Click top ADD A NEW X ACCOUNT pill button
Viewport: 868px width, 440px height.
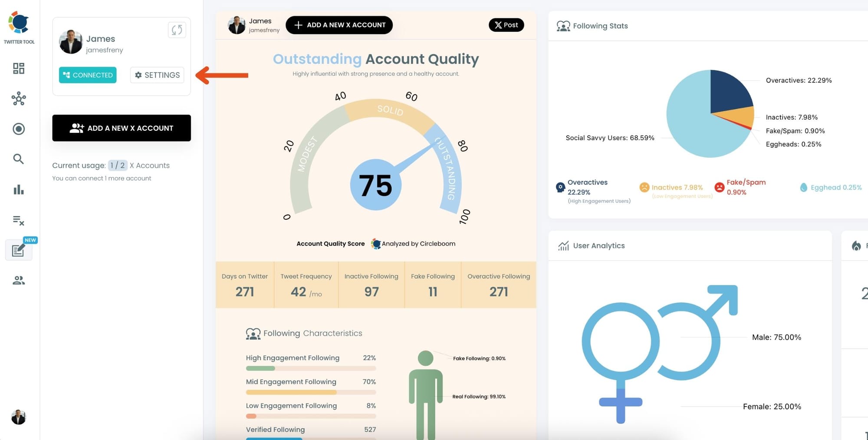pyautogui.click(x=339, y=25)
